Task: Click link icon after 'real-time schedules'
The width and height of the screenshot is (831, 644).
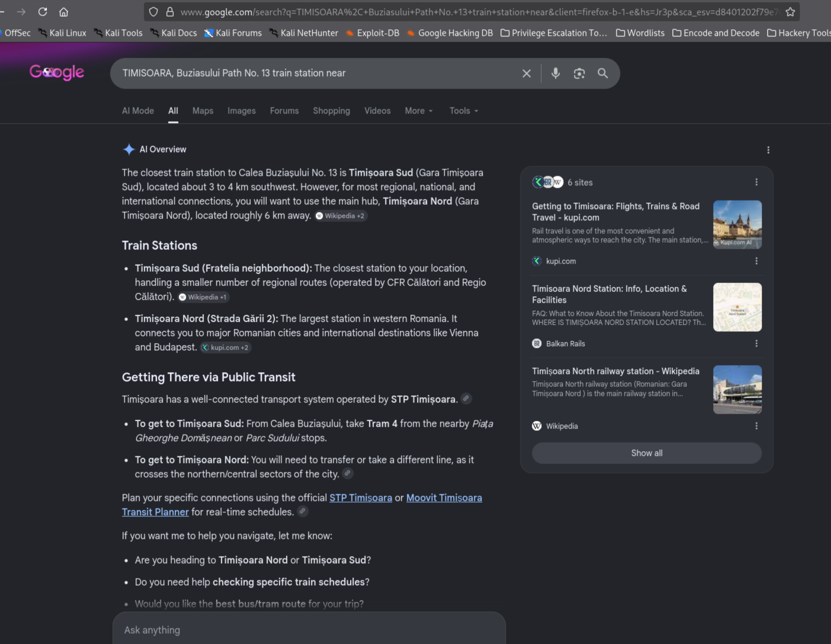Action: point(302,511)
